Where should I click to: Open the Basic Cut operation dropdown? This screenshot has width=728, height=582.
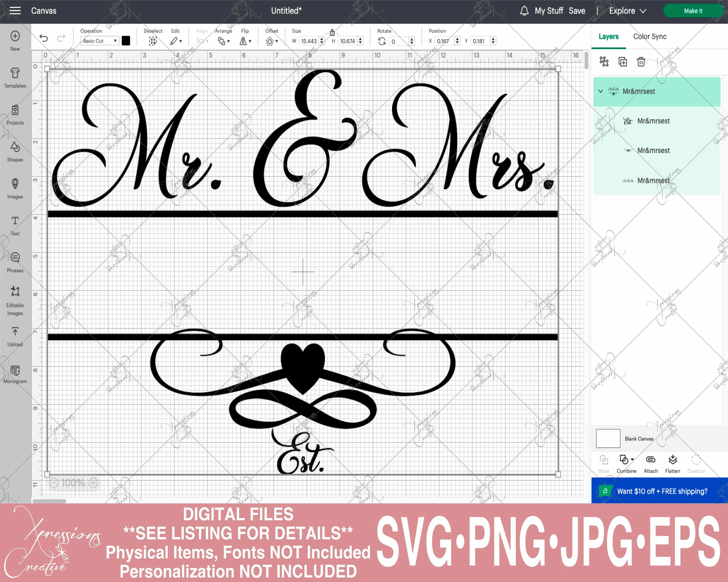pyautogui.click(x=99, y=40)
